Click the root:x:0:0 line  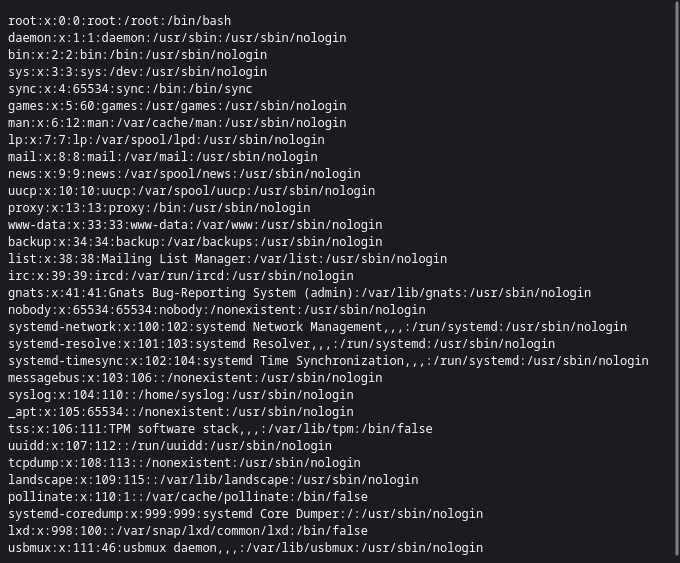[120, 21]
